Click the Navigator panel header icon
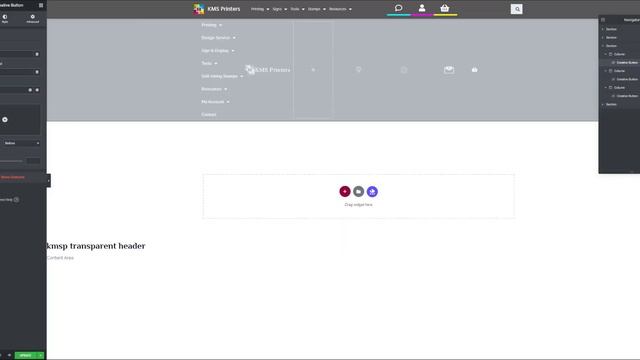Screen dimensions: 640x360 coord(603,20)
